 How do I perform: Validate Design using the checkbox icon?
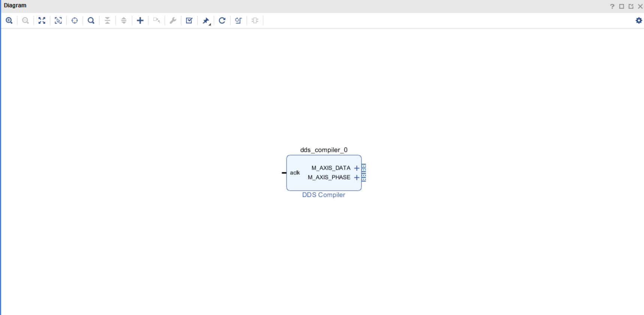(x=189, y=21)
